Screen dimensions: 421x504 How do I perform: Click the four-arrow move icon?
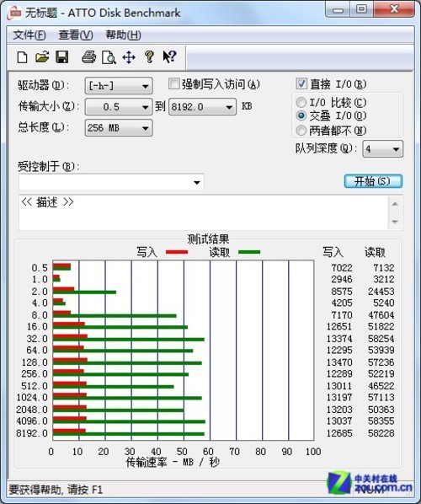coord(129,57)
